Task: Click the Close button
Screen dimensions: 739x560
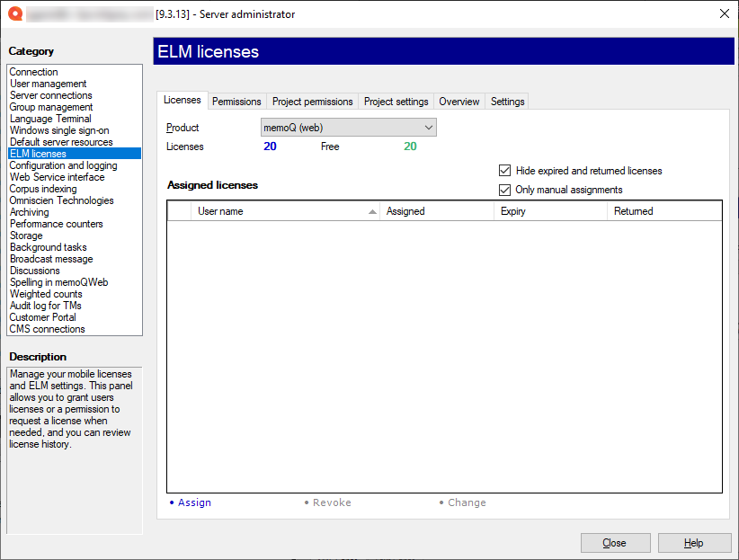Action: tap(615, 542)
